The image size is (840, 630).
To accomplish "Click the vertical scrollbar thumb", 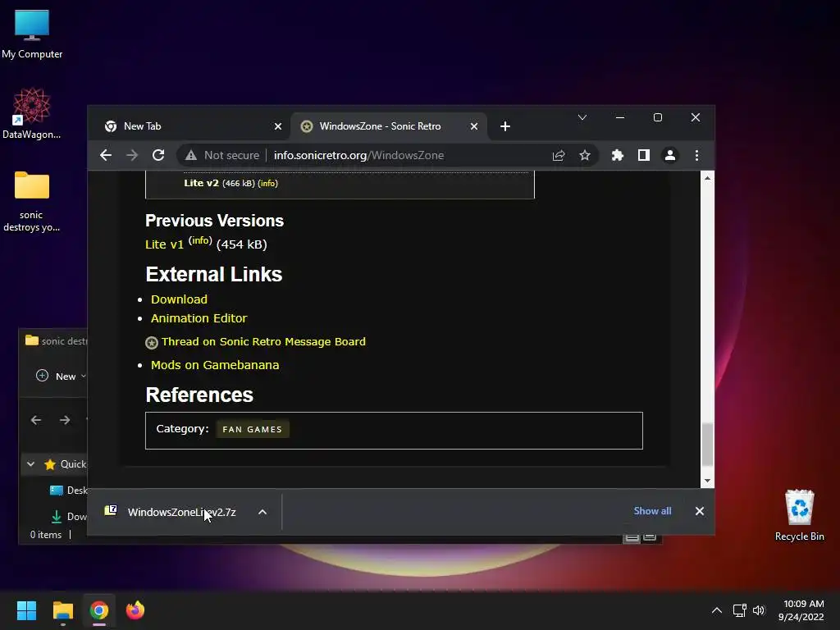I will pos(708,444).
